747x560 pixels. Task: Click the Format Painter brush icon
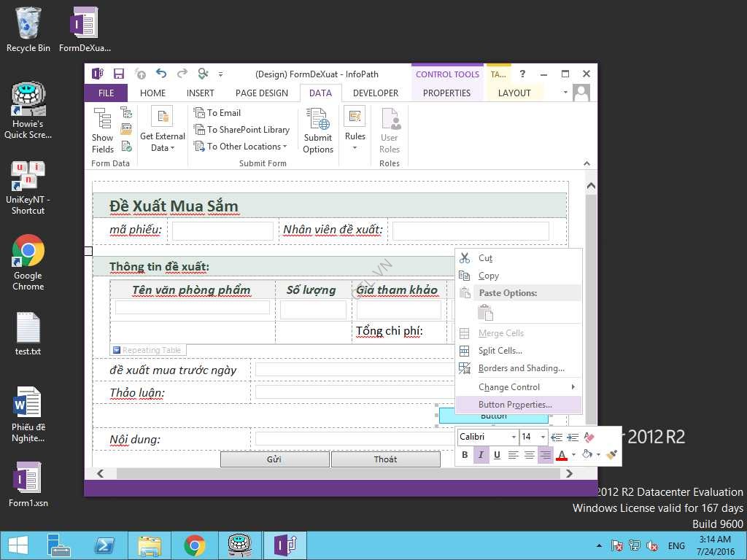(611, 455)
